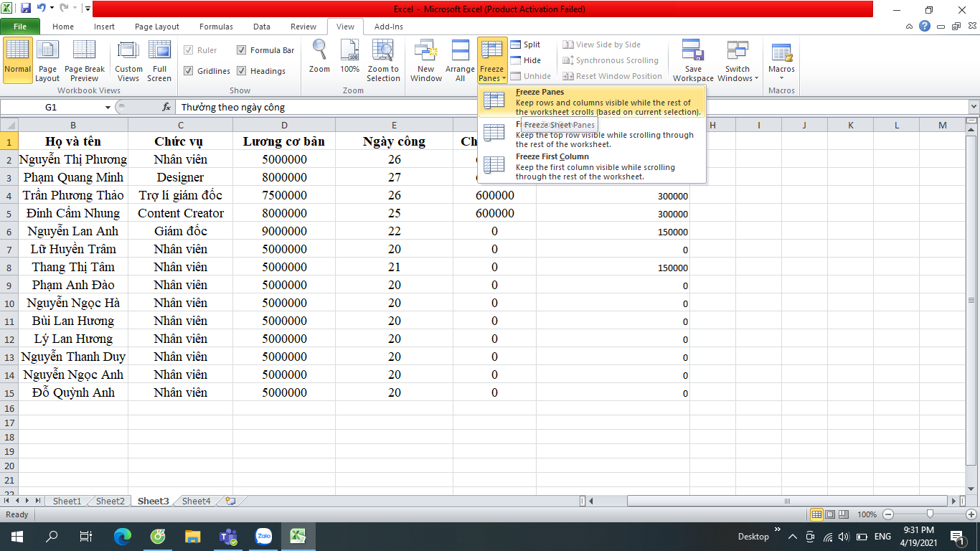Open the Page Layout ribbon tab
Screen dimensions: 980x551
[157, 27]
